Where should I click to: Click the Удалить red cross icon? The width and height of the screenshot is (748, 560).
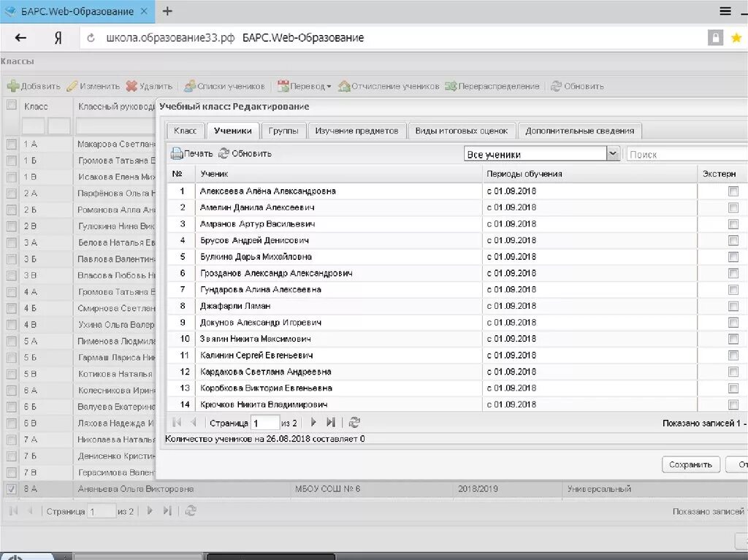coord(131,86)
